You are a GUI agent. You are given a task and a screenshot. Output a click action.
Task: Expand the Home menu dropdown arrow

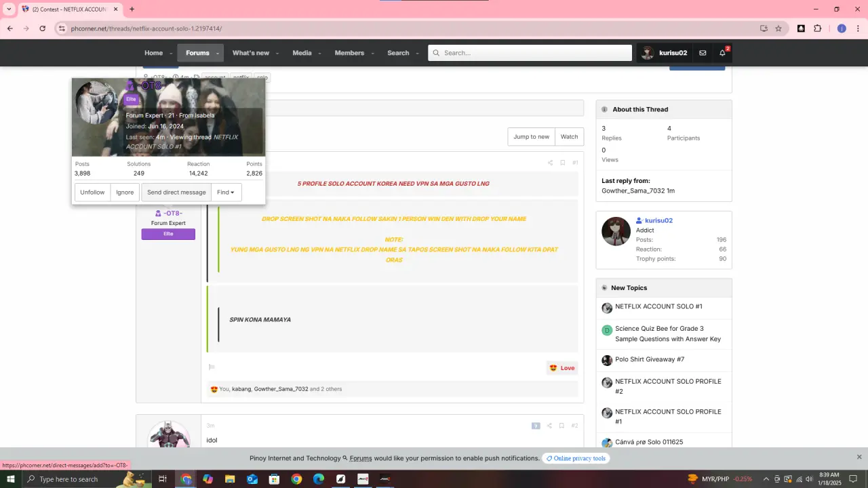tap(172, 53)
